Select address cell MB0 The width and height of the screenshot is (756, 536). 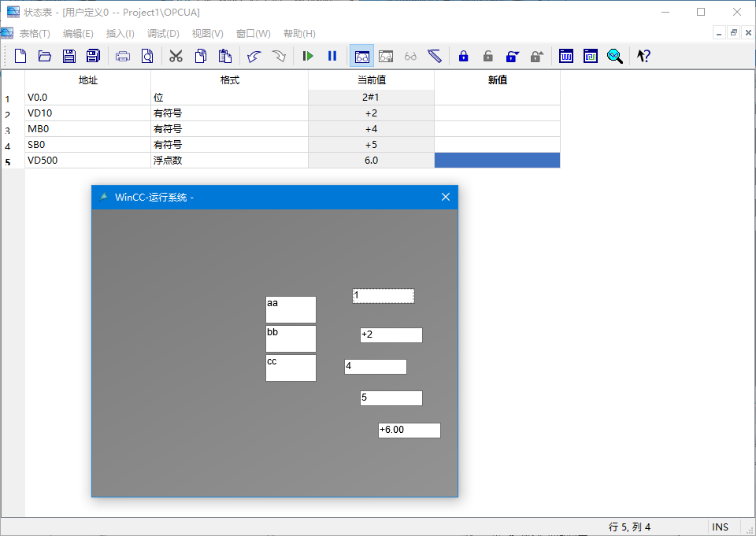point(87,129)
